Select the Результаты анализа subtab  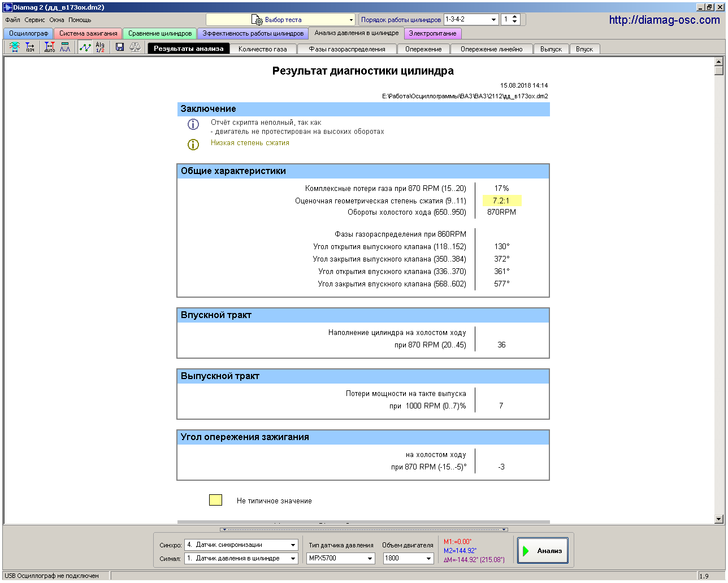(189, 49)
